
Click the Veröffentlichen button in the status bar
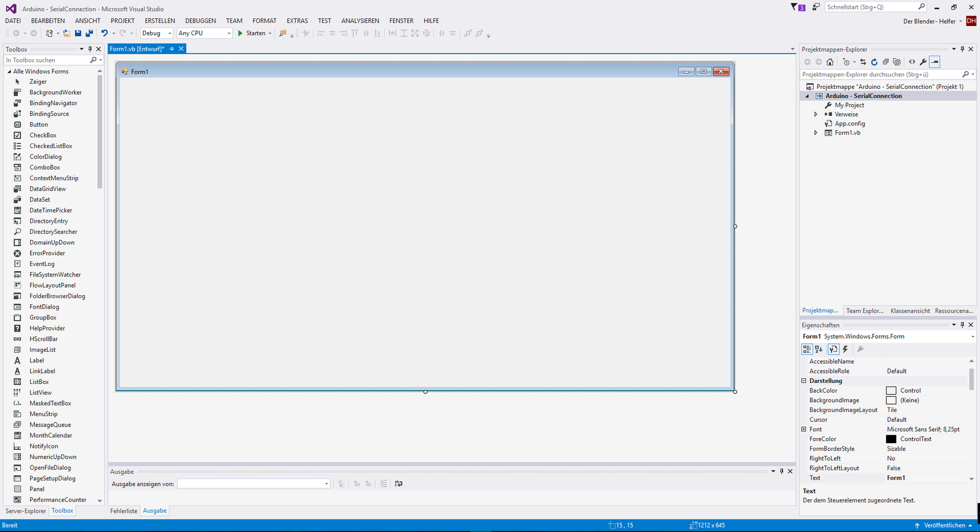point(946,525)
